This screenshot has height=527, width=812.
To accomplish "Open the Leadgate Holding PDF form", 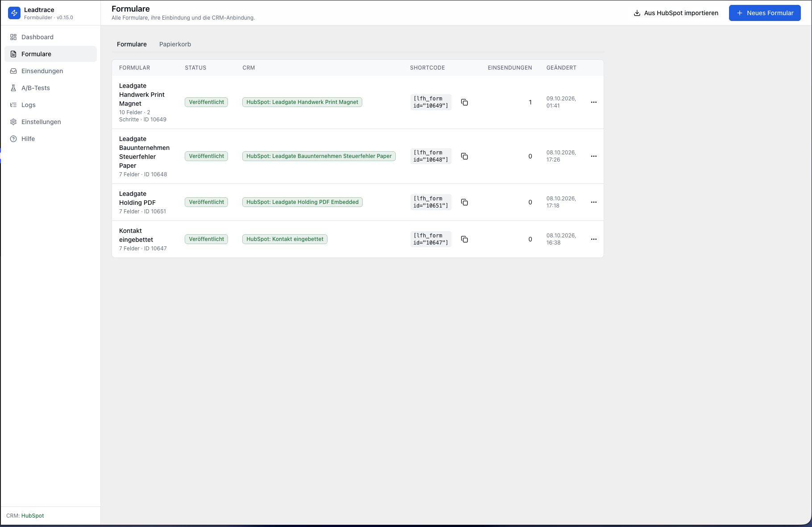I will (x=137, y=198).
